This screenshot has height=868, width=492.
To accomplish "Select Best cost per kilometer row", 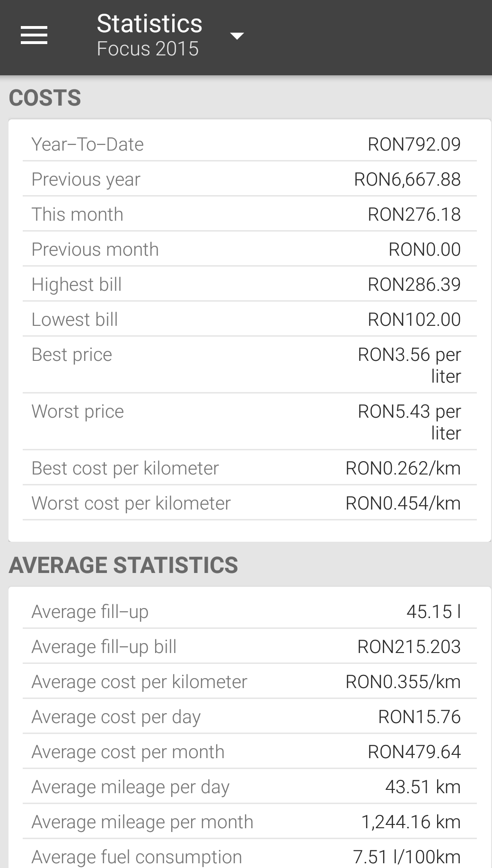I will (x=249, y=468).
